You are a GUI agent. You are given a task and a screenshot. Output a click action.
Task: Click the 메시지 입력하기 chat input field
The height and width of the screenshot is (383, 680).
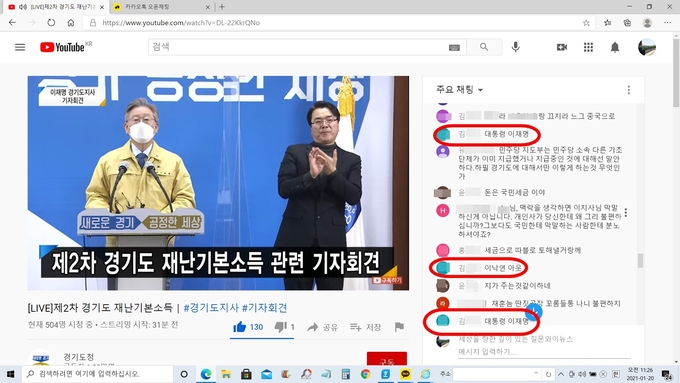click(x=544, y=352)
